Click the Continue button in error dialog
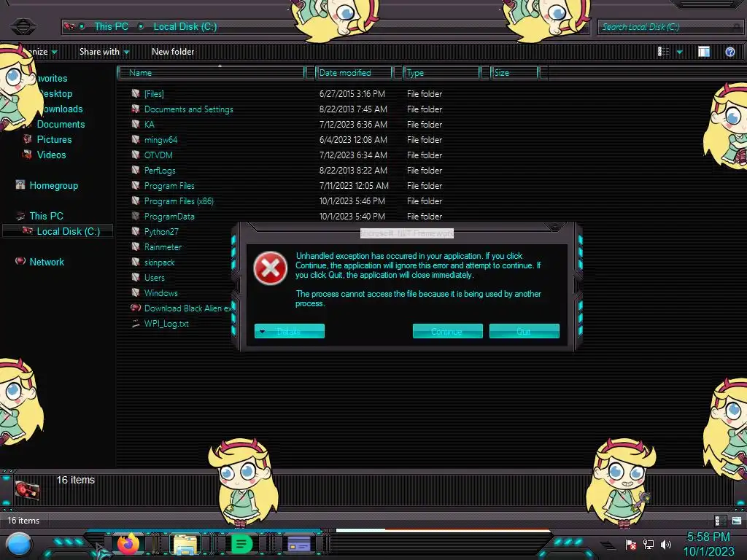The image size is (747, 560). point(447,331)
